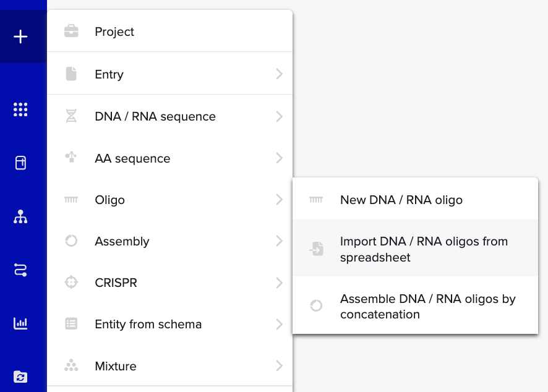Click the Oligo menu item
Screen dimensions: 548x392
click(110, 200)
